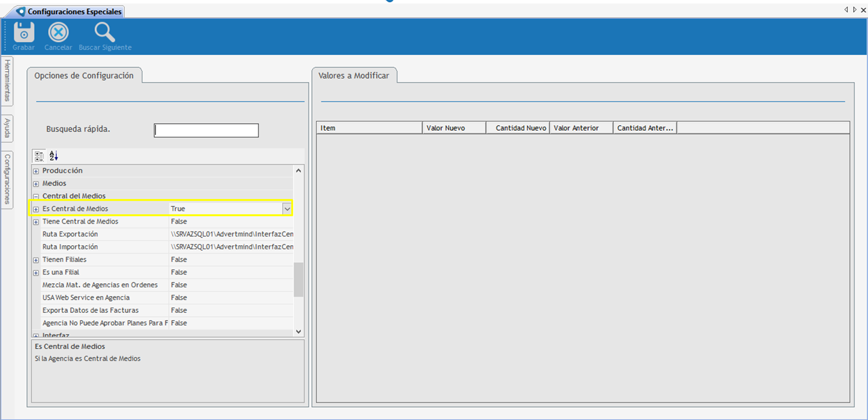The width and height of the screenshot is (868, 420).
Task: Expand the Tienen Filiales property
Action: 36,260
